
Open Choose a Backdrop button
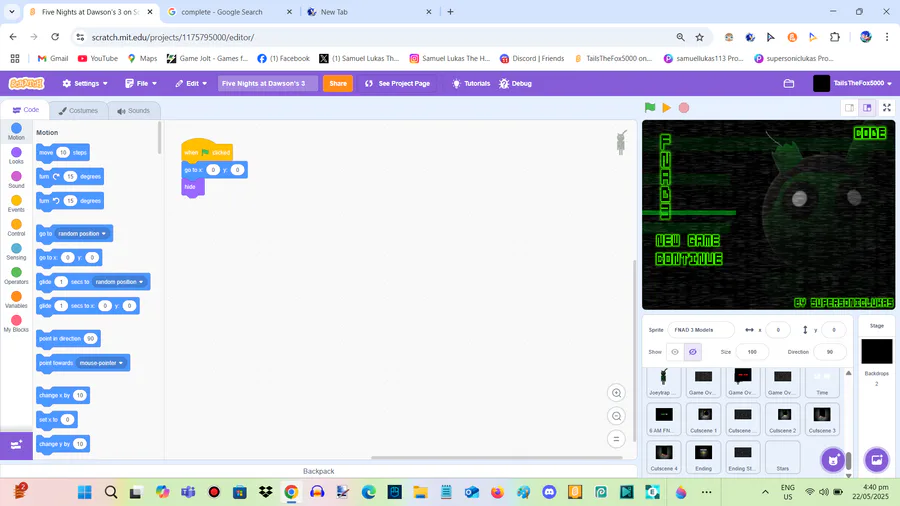[x=876, y=460]
